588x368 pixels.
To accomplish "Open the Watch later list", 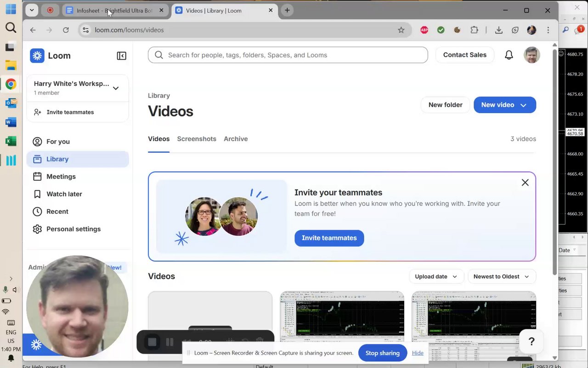I will [x=78, y=194].
